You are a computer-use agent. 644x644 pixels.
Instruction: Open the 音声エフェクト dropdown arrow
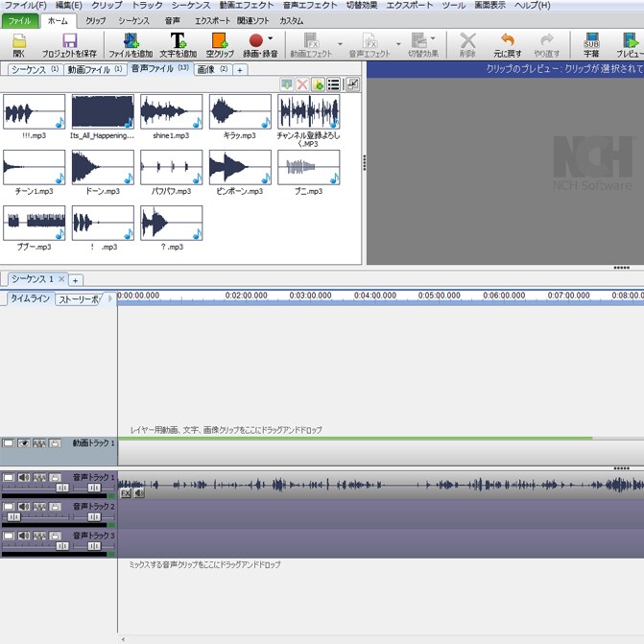pyautogui.click(x=398, y=44)
